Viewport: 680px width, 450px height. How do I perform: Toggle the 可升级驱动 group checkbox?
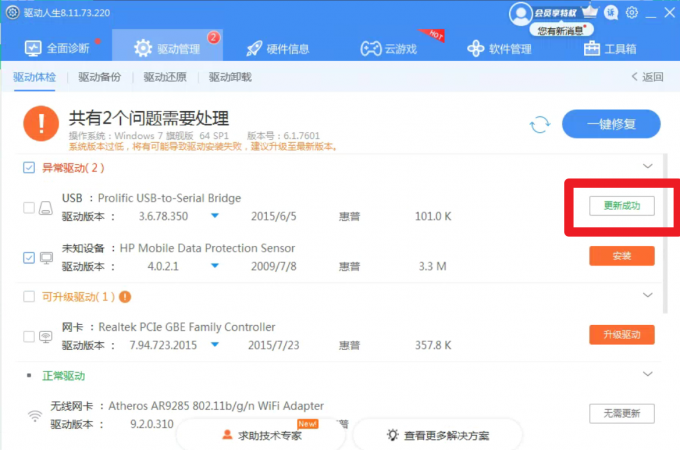click(29, 297)
